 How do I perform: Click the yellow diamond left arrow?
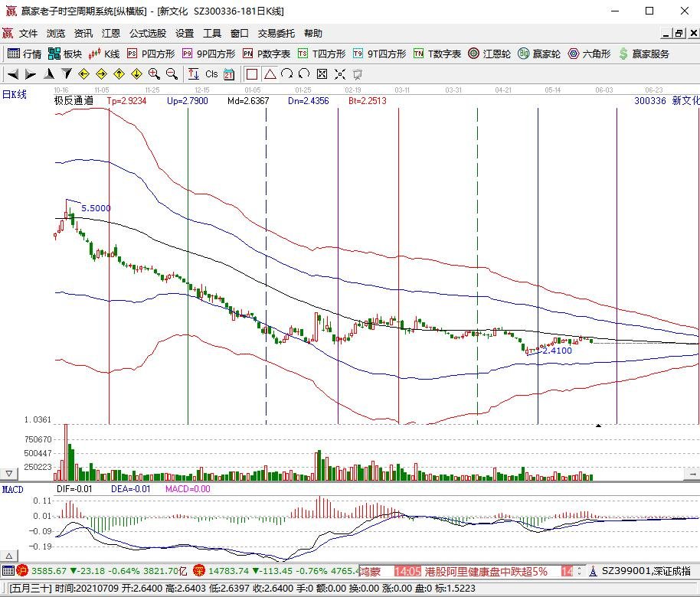[84, 74]
